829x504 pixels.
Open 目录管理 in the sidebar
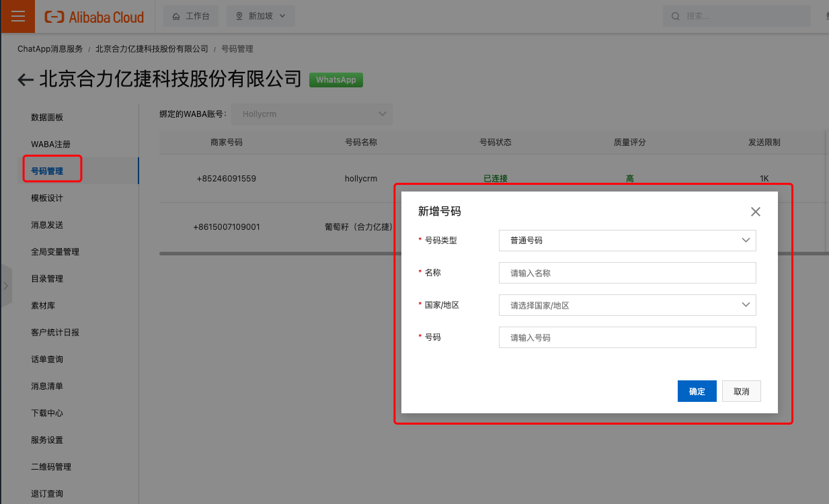point(47,279)
